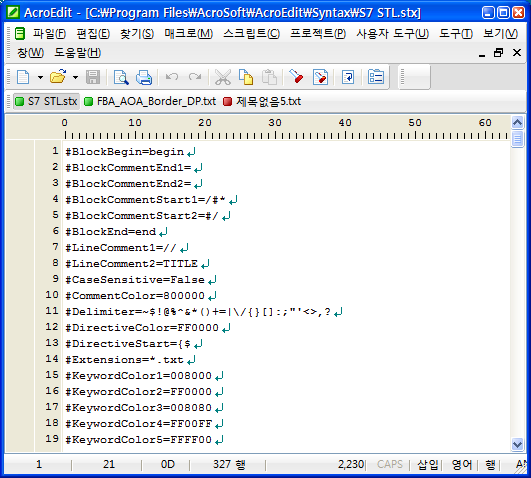Open the list panel icon in toolbar

[x=376, y=77]
